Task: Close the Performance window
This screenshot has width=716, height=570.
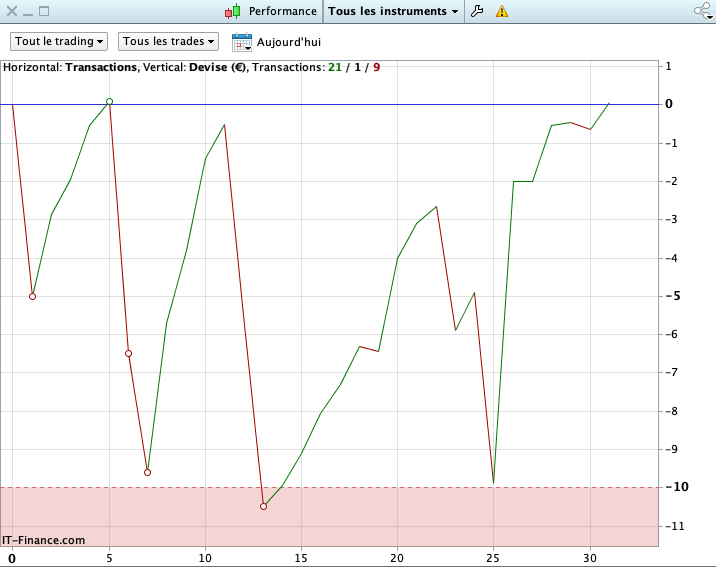Action: pos(12,11)
